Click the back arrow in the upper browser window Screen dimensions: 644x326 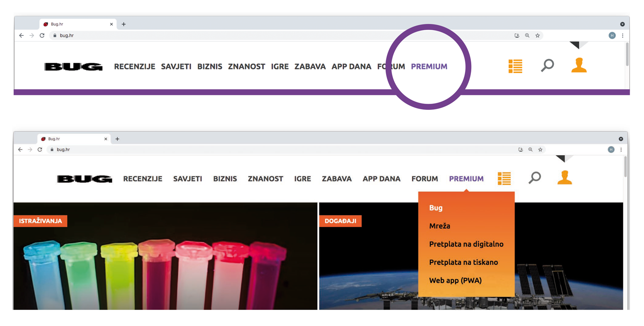21,35
